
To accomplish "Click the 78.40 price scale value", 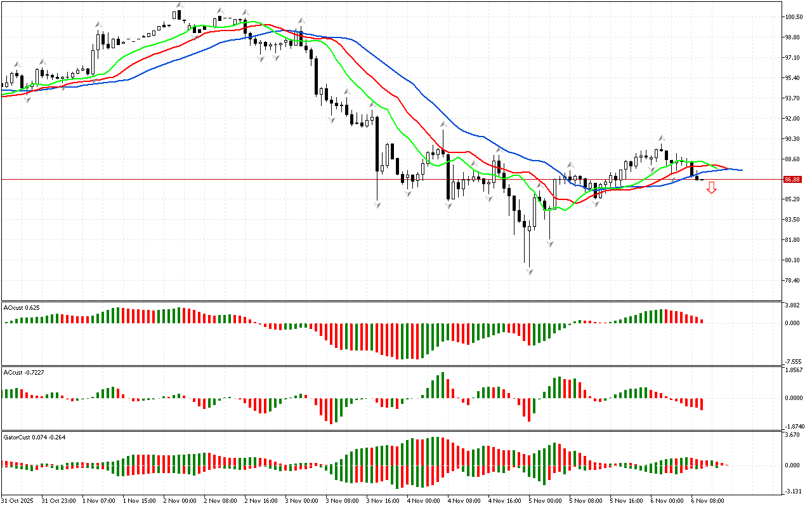I will (793, 281).
